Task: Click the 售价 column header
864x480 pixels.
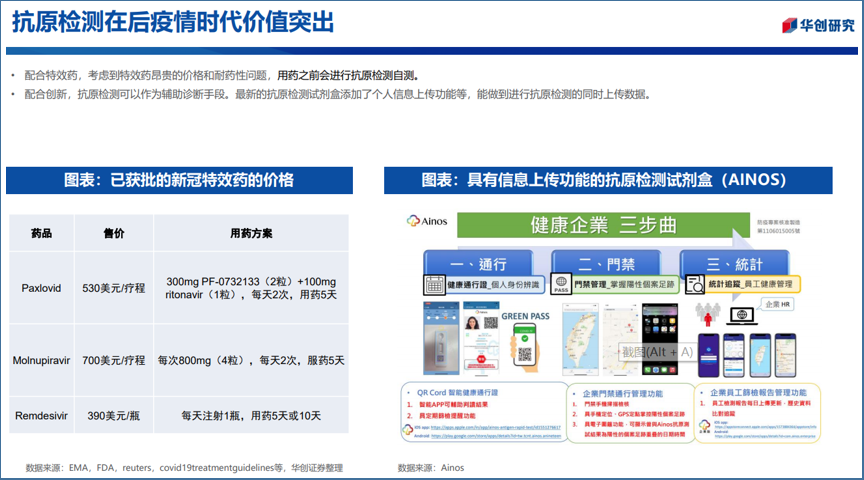Action: pyautogui.click(x=114, y=233)
